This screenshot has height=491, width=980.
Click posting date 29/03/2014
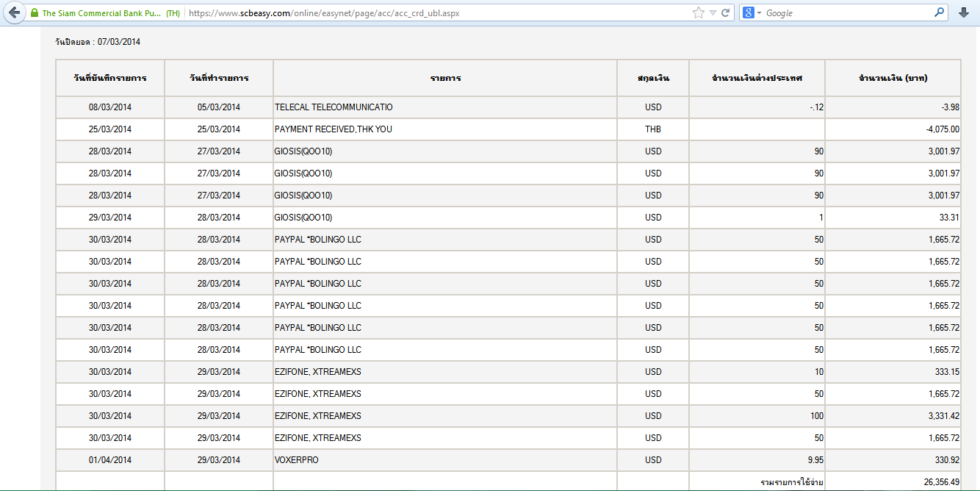(110, 218)
